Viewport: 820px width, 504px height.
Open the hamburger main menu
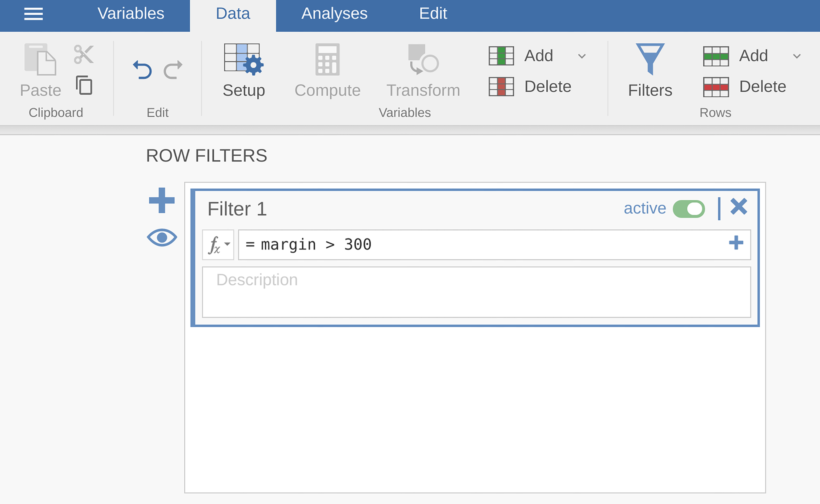point(33,14)
